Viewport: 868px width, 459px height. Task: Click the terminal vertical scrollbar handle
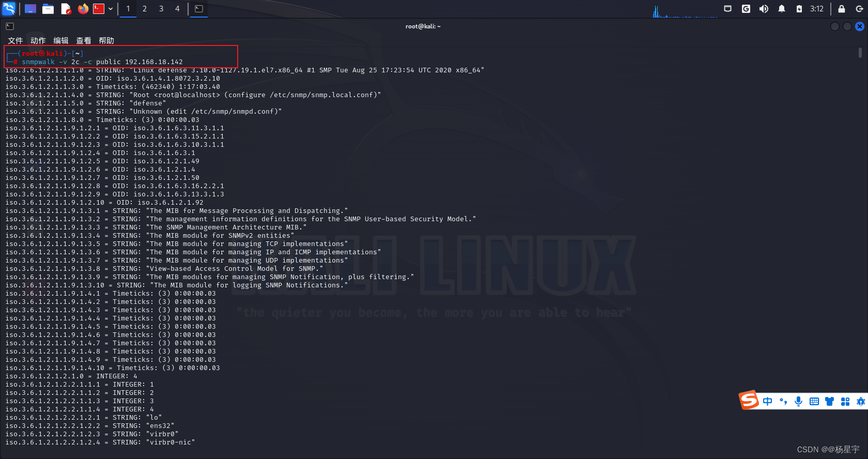tap(860, 53)
